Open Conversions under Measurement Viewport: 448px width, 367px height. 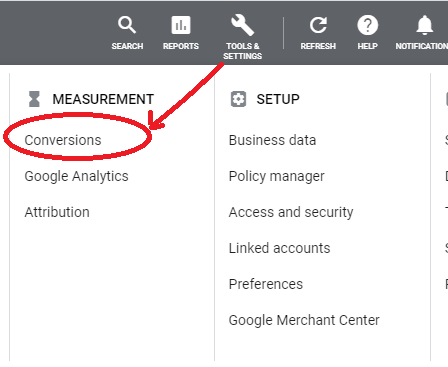(63, 140)
